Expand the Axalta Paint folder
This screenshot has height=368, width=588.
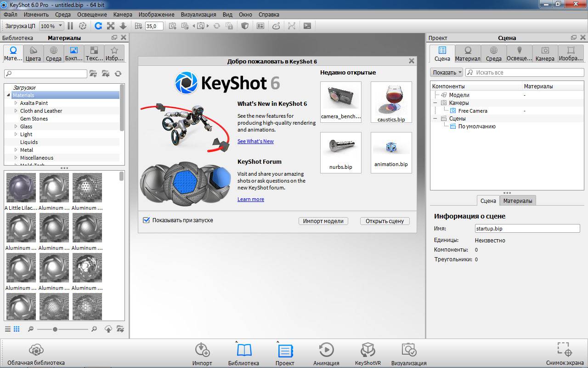pos(16,103)
